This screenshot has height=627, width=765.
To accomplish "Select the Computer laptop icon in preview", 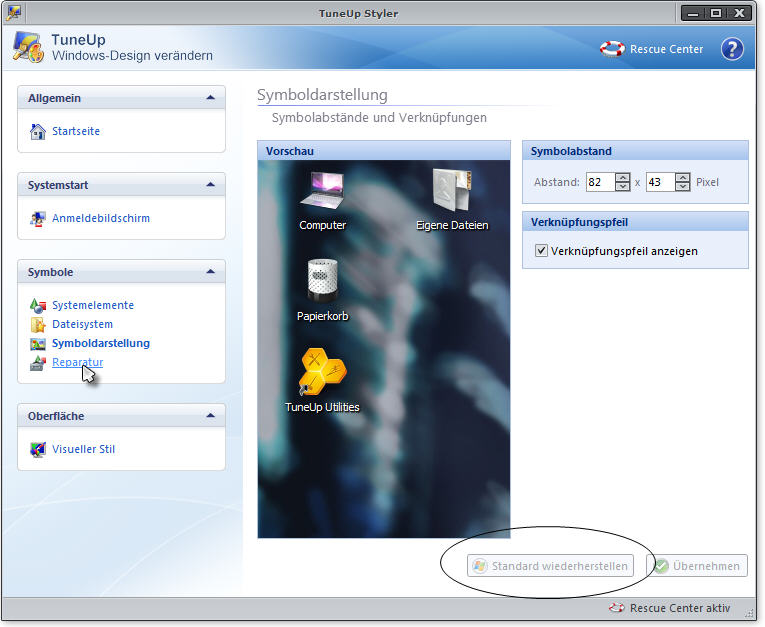I will click(x=322, y=190).
